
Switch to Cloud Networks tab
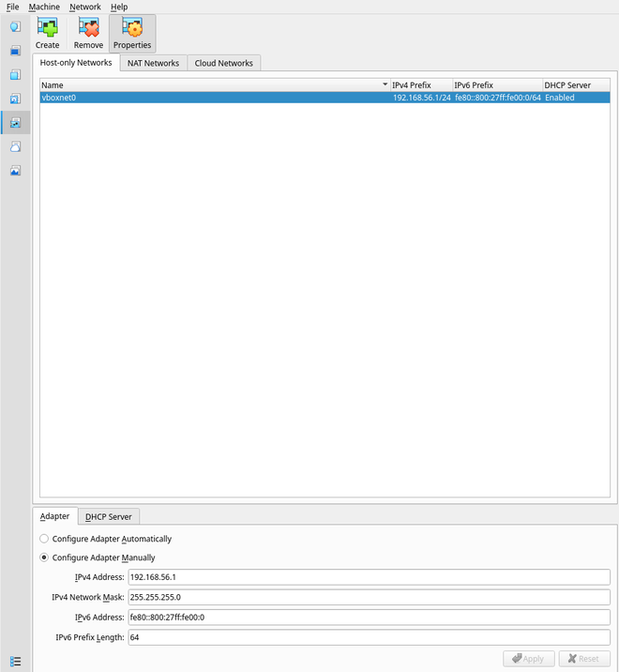[x=223, y=63]
